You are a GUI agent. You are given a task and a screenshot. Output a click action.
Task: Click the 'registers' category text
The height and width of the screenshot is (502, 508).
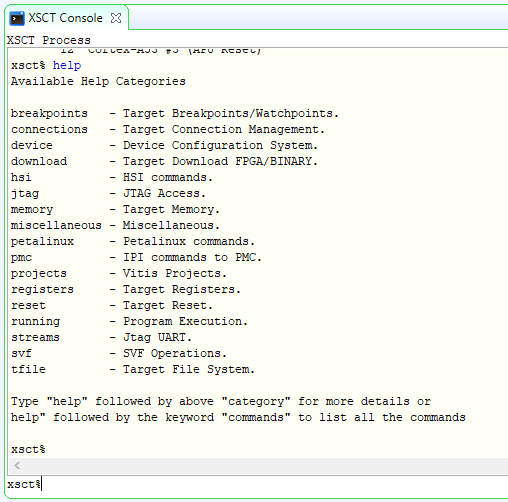click(42, 289)
